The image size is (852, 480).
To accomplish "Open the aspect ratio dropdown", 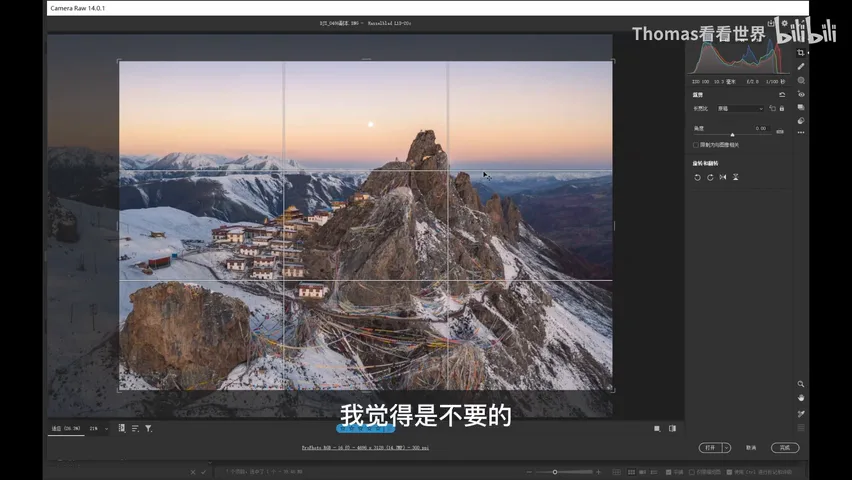I will 740,109.
